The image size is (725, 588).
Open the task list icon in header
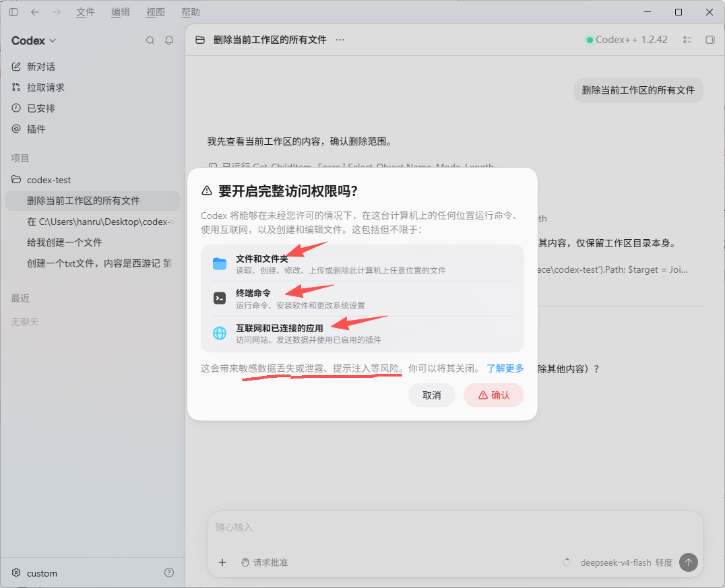(687, 40)
